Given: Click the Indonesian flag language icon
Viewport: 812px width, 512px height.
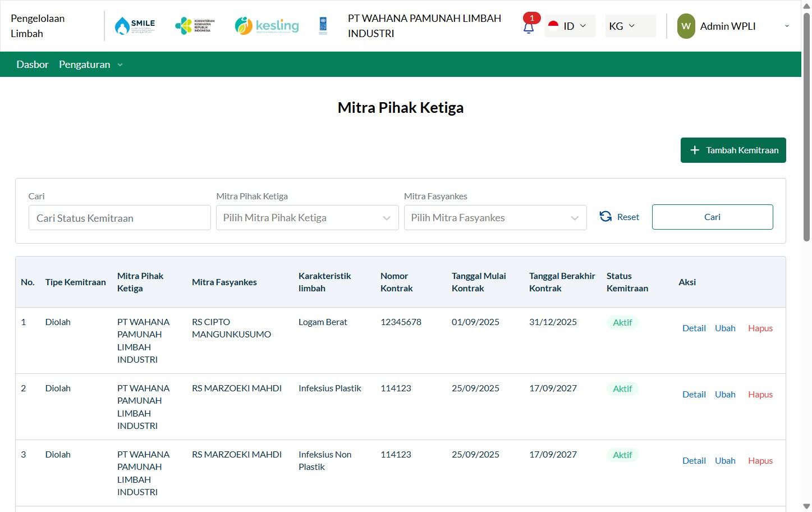Looking at the screenshot, I should coord(553,26).
